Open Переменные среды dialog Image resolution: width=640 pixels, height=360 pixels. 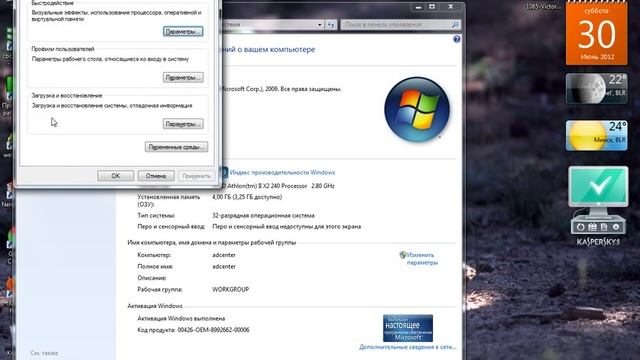click(x=176, y=147)
